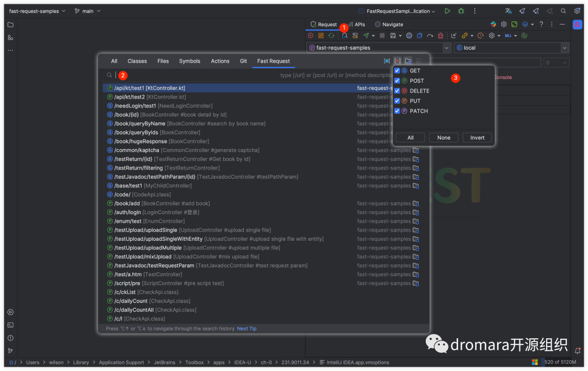This screenshot has height=371, width=588.
Task: Open the fast-request-samples project dropdown in the top bar
Action: coord(37,11)
